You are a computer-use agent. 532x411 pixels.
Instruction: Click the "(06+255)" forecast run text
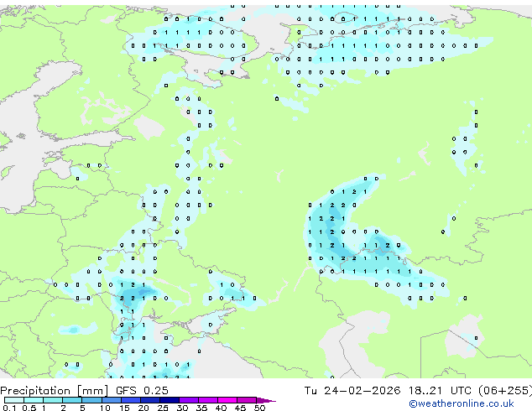(x=505, y=391)
